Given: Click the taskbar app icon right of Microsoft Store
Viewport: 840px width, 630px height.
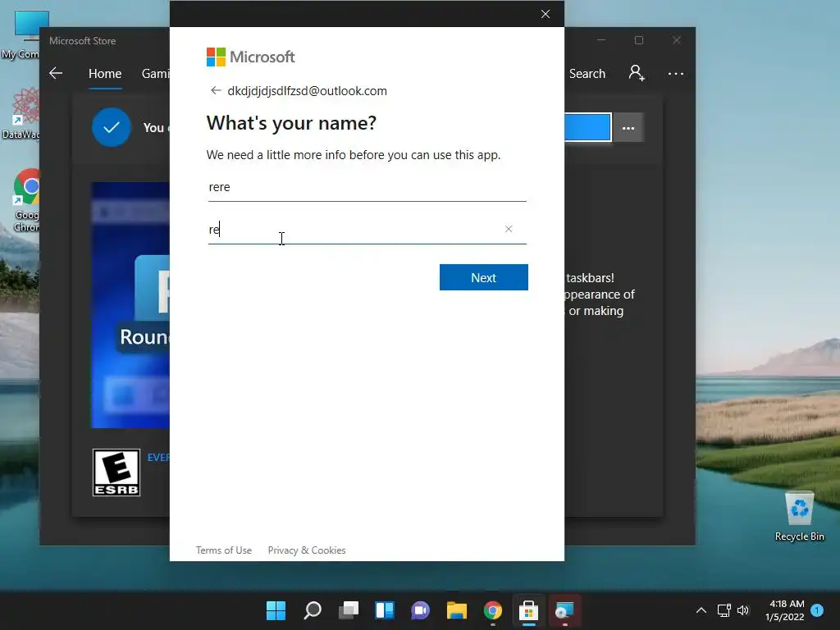Looking at the screenshot, I should point(564,610).
